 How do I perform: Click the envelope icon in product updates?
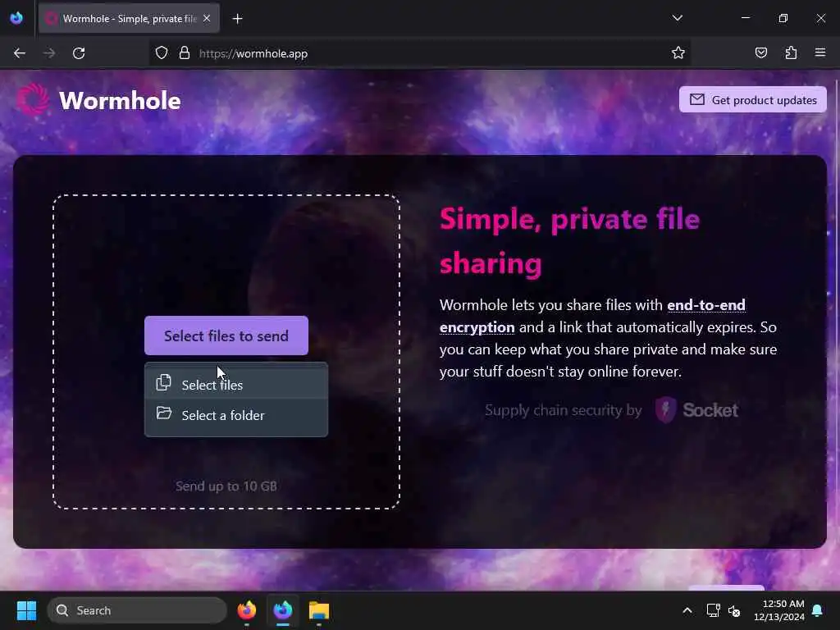click(x=697, y=99)
